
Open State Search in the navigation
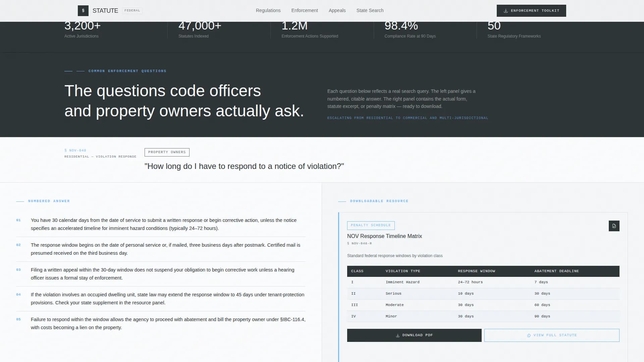tap(370, 10)
